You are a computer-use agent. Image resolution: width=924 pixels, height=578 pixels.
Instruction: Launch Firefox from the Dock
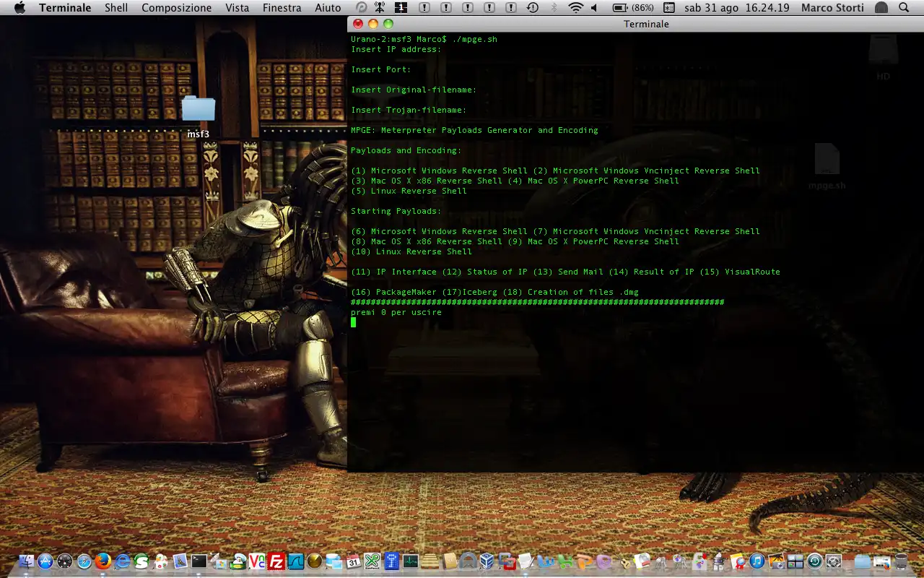tap(103, 561)
